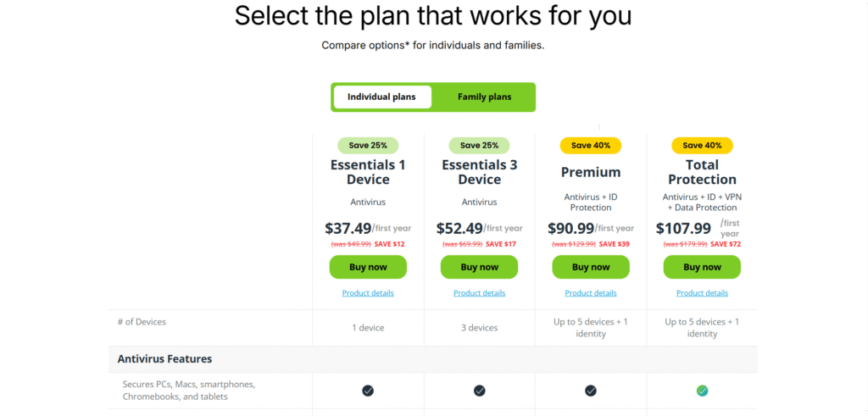Click the Save 40% badge on Total Protection
The height and width of the screenshot is (416, 868).
pyautogui.click(x=702, y=146)
